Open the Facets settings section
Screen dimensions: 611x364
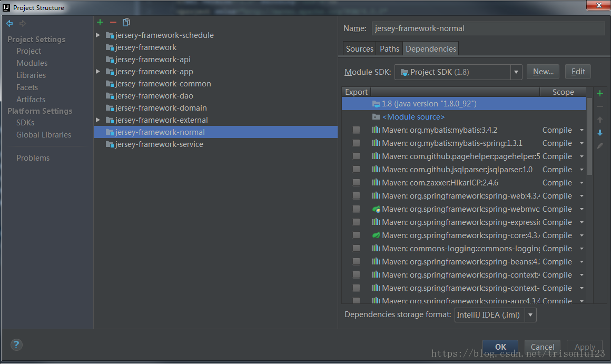coord(27,87)
